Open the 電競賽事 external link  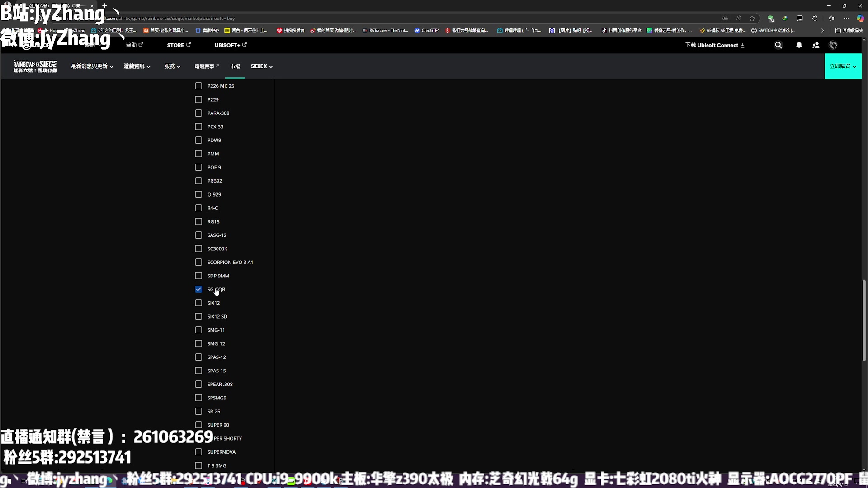pyautogui.click(x=206, y=66)
